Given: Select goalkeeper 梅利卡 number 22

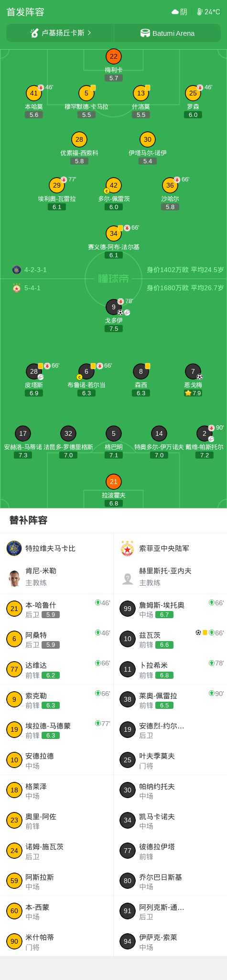Looking at the screenshot, I should [x=114, y=56].
